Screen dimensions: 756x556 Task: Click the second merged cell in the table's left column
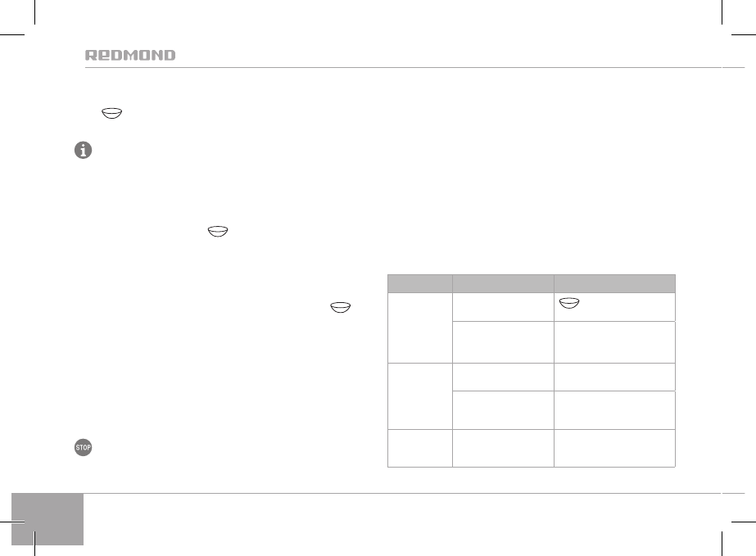click(x=419, y=396)
